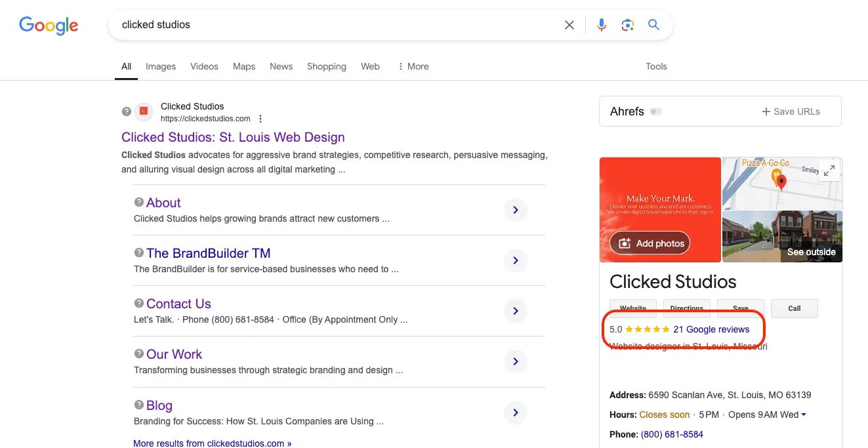Click the Directions button
868x448 pixels.
click(687, 308)
